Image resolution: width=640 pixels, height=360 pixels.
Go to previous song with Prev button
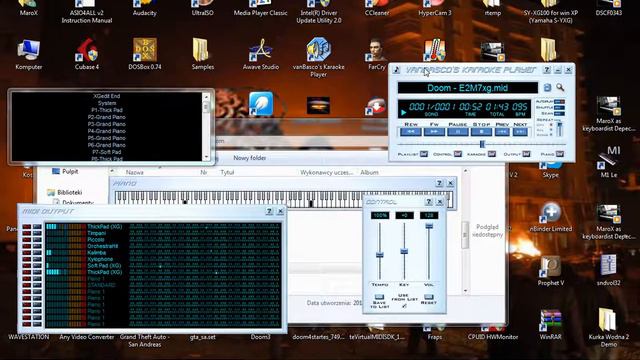point(502,132)
